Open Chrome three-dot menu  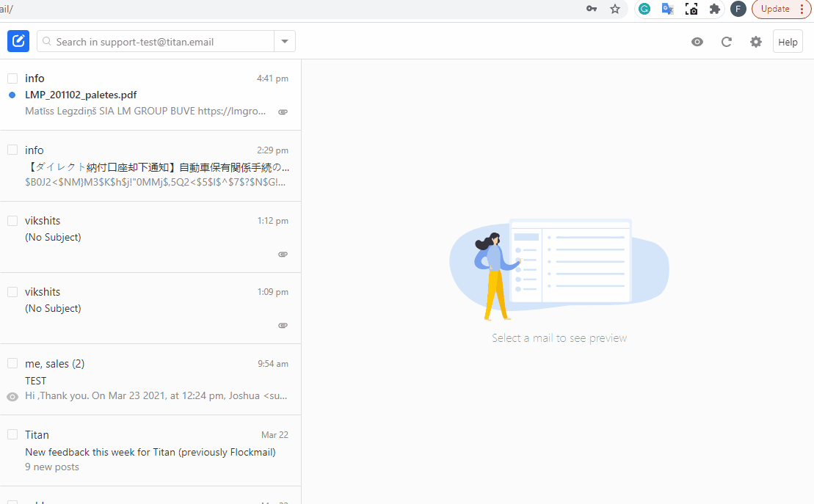[x=802, y=9]
